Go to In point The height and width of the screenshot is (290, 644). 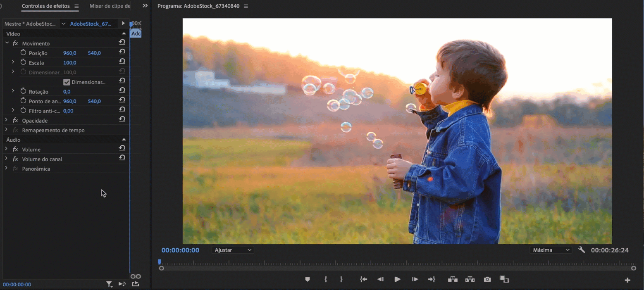[363, 279]
